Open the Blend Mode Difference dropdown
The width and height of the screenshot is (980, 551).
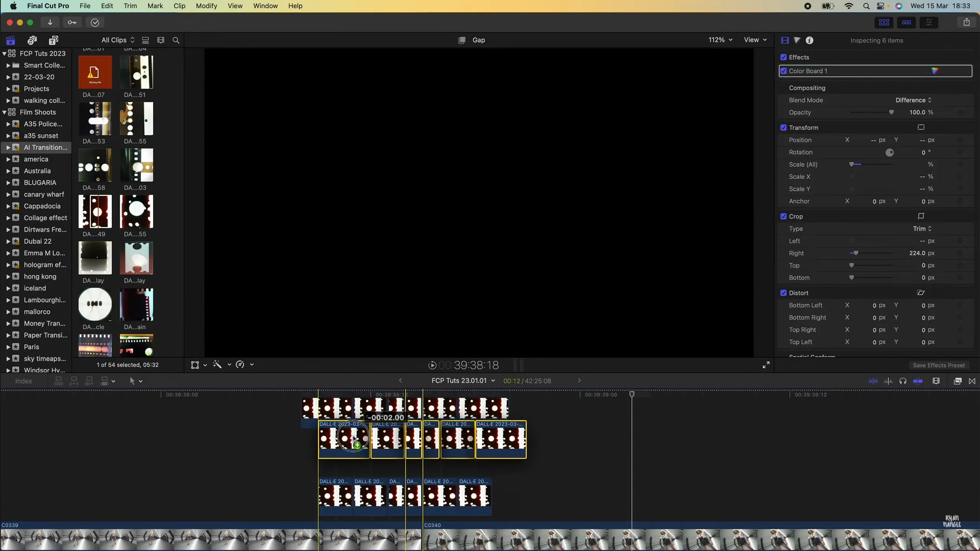[x=913, y=100]
